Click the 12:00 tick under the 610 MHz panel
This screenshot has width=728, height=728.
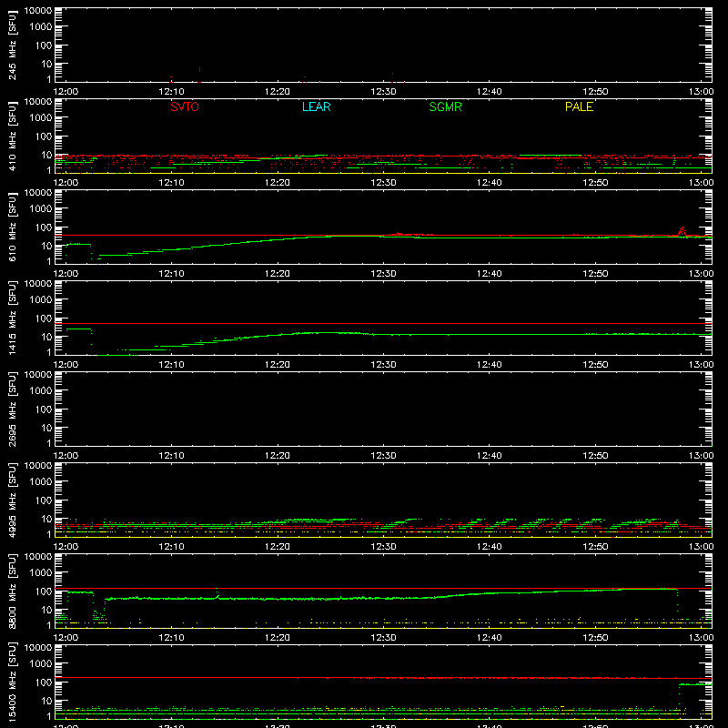point(66,274)
